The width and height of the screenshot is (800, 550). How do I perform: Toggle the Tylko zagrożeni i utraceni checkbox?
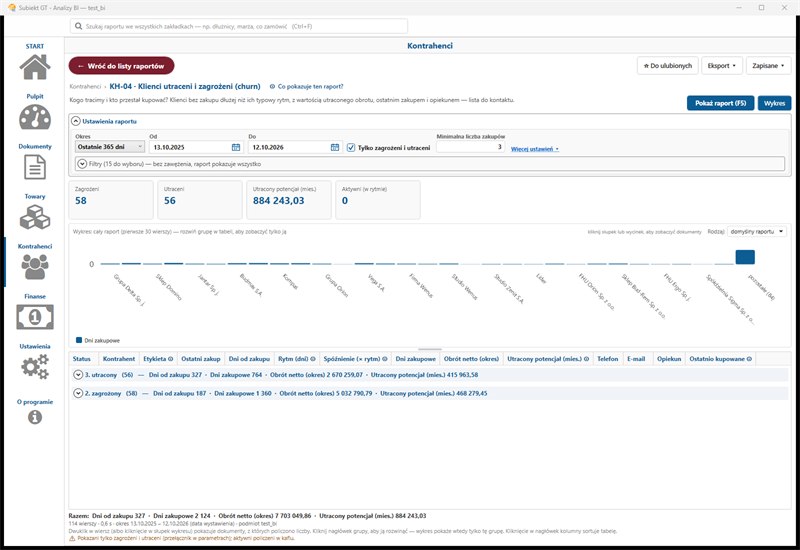(x=351, y=147)
